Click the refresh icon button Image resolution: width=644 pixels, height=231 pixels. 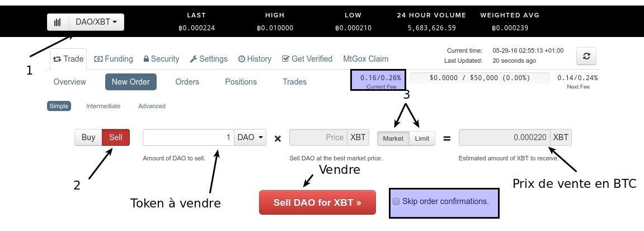(586, 56)
